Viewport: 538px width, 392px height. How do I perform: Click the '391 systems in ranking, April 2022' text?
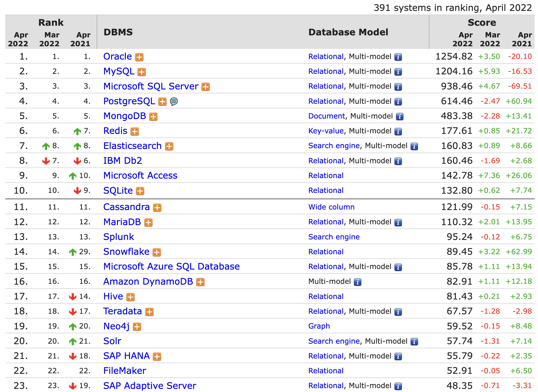[453, 8]
